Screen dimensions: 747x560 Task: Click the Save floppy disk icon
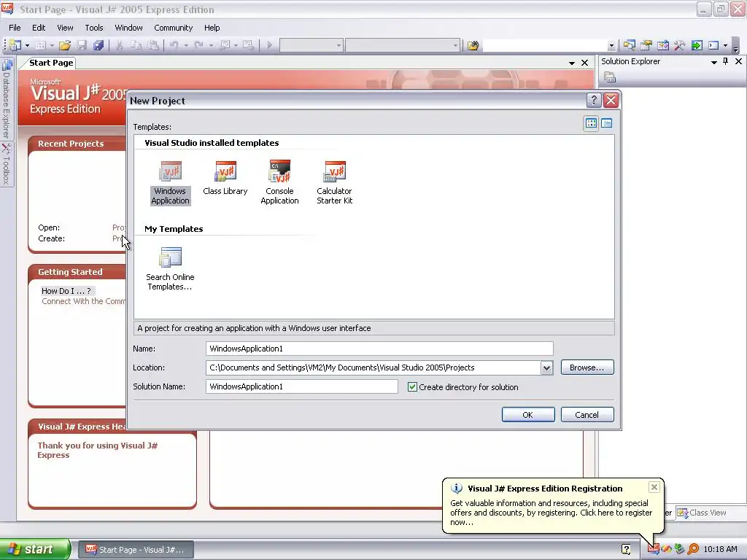coord(82,45)
